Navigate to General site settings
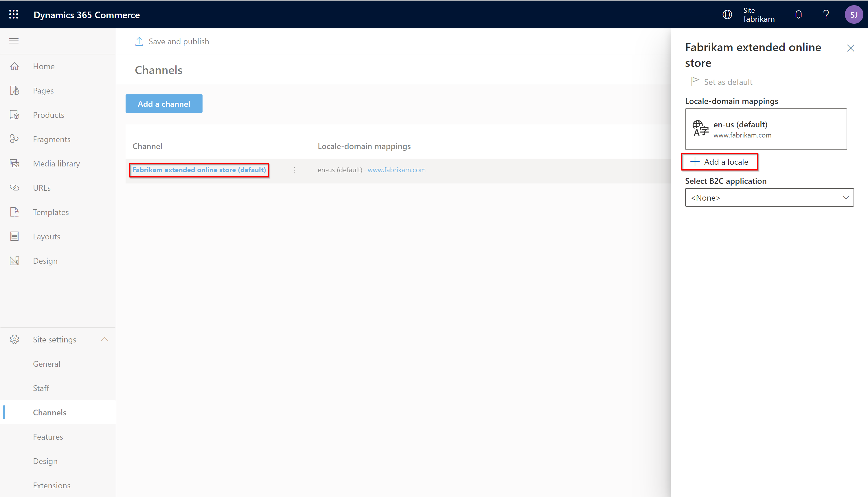This screenshot has width=868, height=497. tap(47, 363)
